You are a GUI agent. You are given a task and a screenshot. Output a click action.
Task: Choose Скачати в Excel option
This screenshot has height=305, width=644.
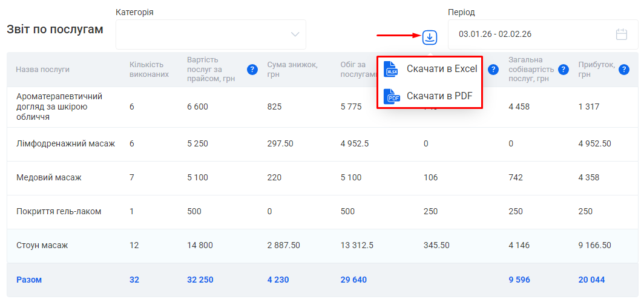442,69
